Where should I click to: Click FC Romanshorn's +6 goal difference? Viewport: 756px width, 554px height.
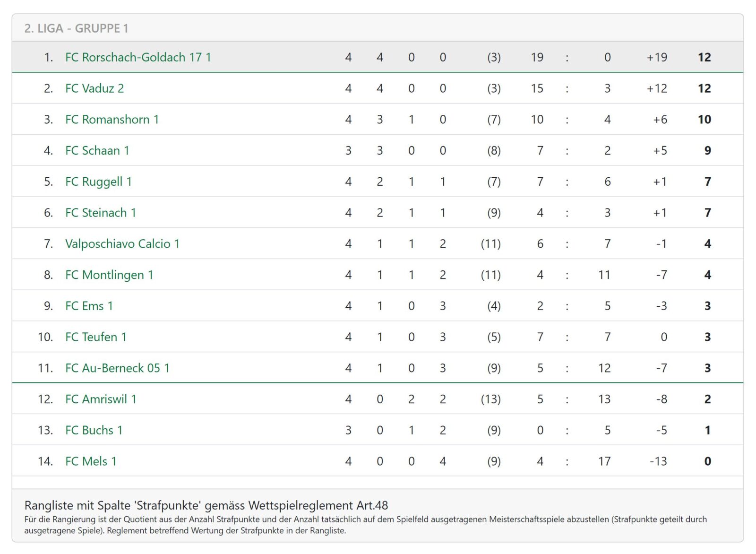tap(660, 120)
